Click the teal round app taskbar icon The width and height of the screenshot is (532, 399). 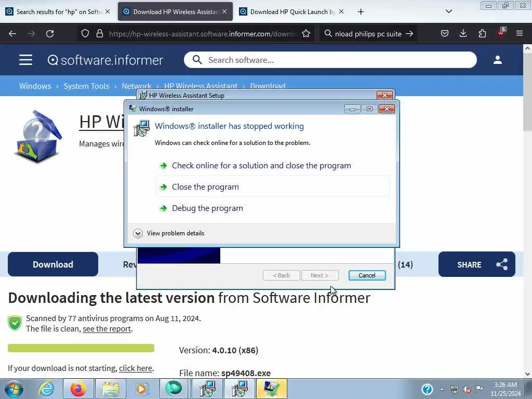174,389
